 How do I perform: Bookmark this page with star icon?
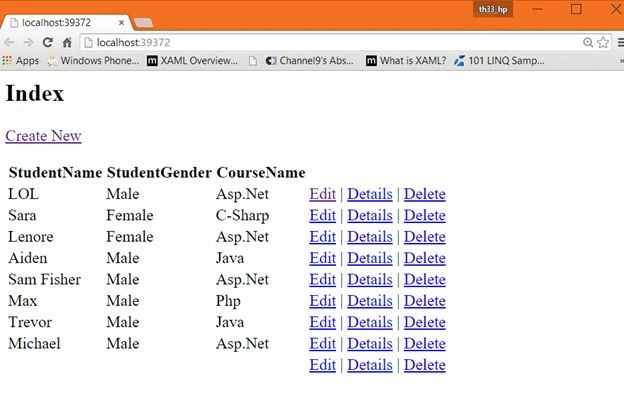[x=603, y=42]
